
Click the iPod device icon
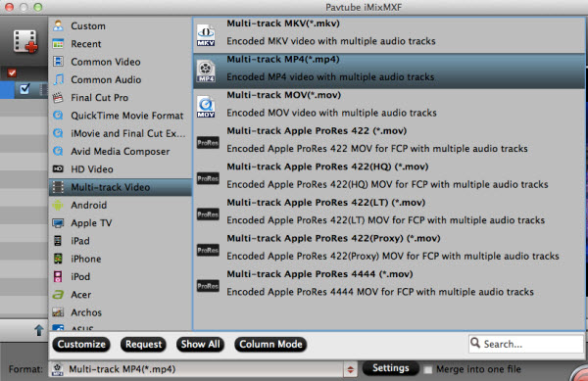(58, 276)
